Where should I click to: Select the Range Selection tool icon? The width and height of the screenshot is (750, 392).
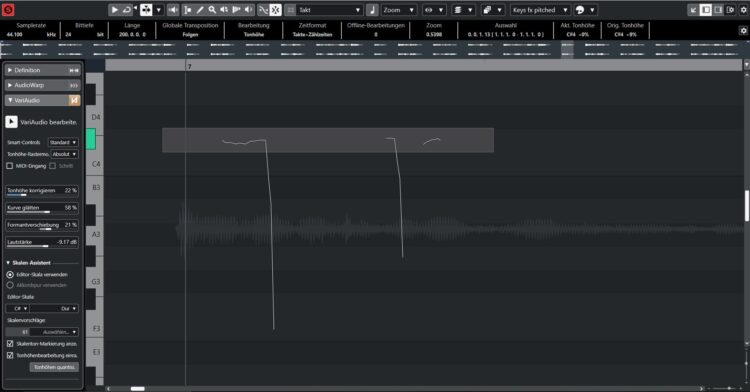click(x=188, y=10)
